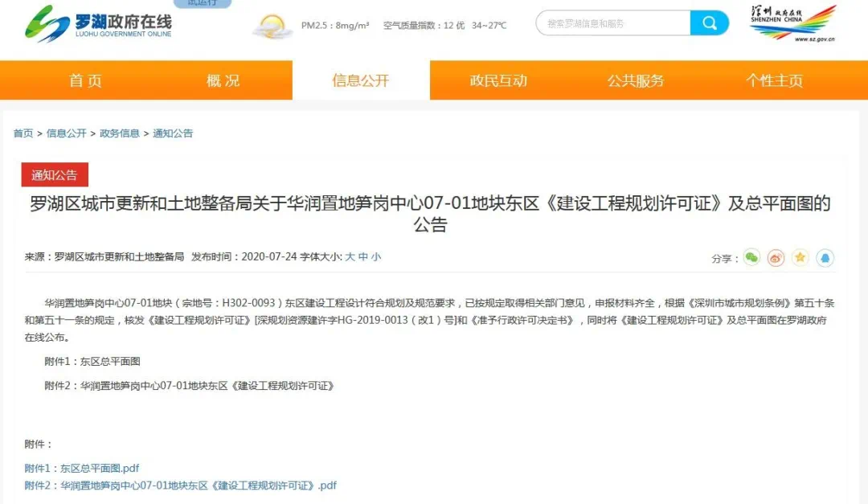Click body line 附件1：东区总平面图
The width and height of the screenshot is (868, 504).
coord(92,362)
